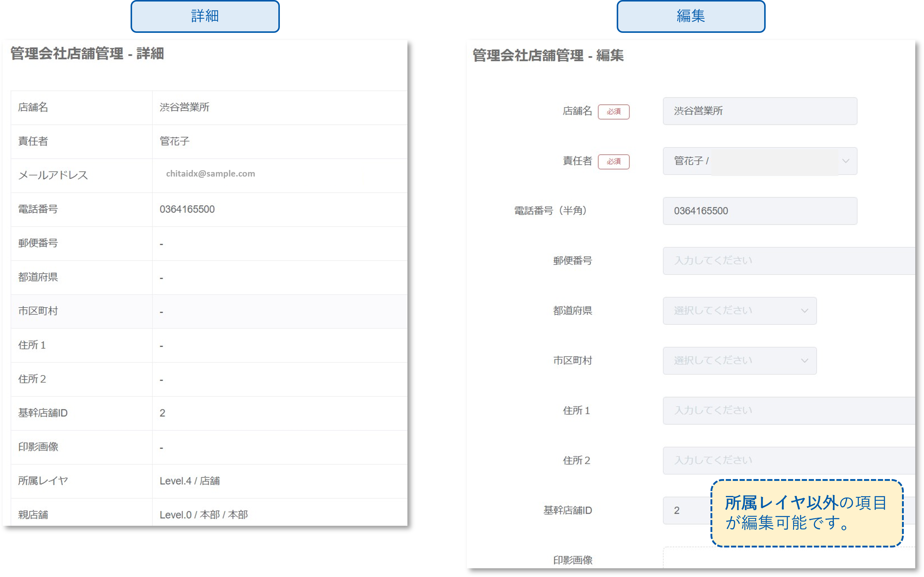Click the 所属レイヤ Level.4 / 店舗 value
This screenshot has width=924, height=577.
point(189,481)
